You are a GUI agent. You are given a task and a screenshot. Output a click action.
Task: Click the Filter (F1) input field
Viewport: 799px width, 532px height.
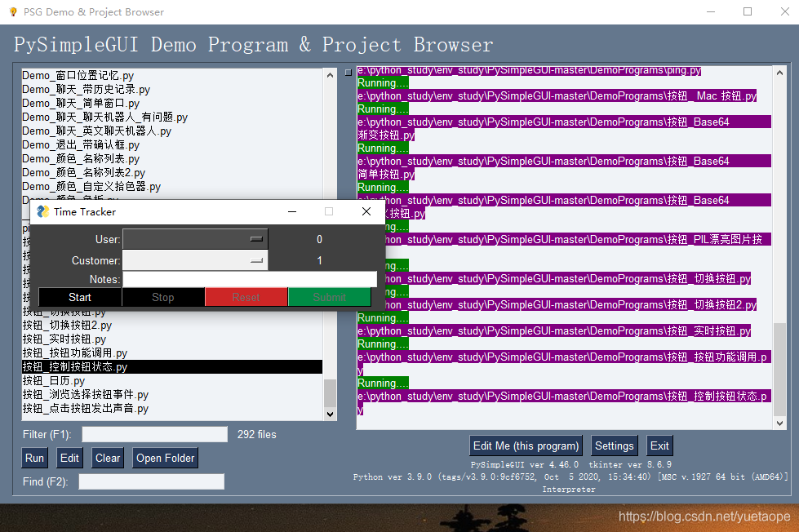click(155, 434)
